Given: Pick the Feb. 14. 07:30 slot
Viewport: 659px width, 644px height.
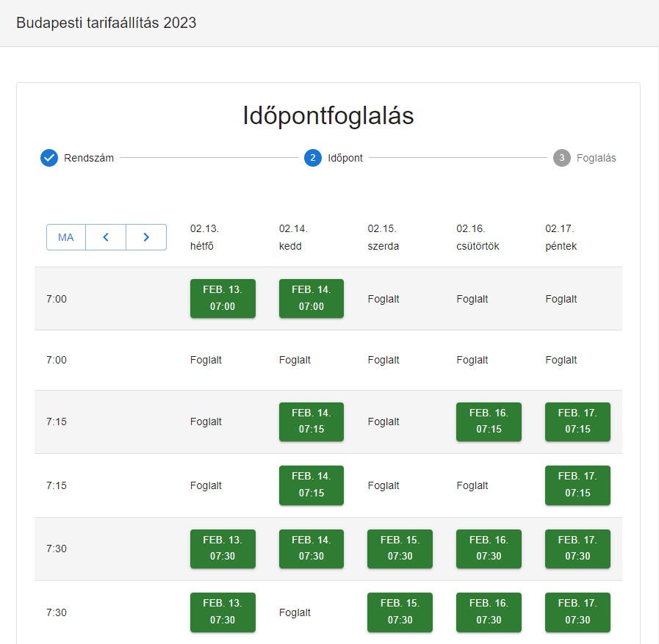Looking at the screenshot, I should (x=312, y=549).
